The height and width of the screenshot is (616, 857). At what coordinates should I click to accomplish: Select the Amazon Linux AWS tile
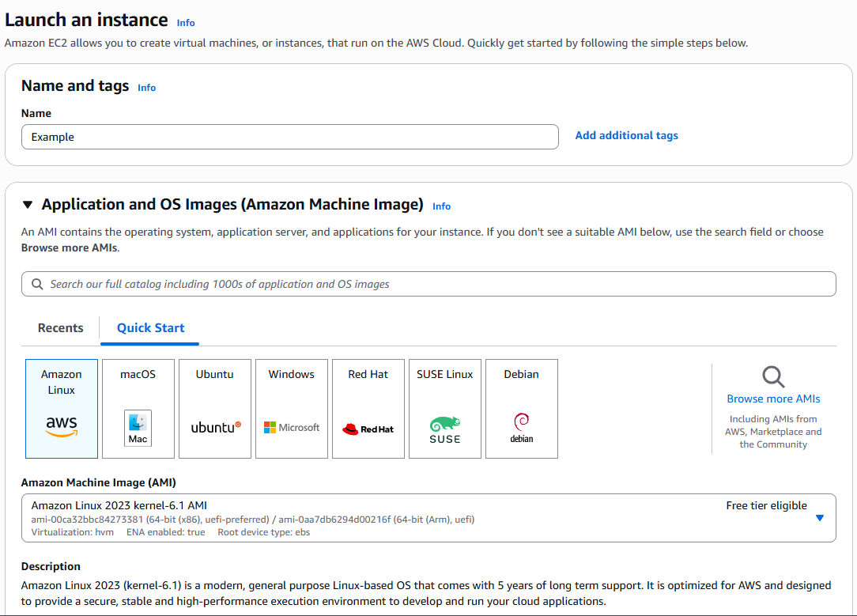62,409
